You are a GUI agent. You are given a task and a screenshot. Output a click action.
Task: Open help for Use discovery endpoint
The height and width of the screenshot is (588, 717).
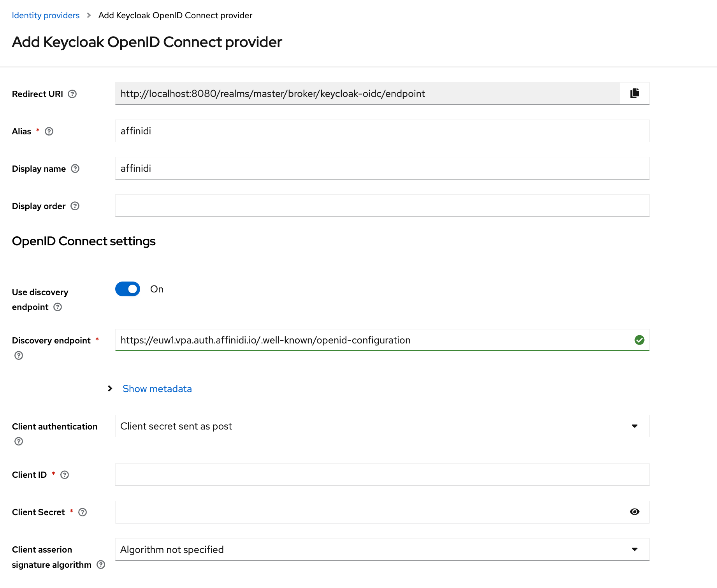click(57, 307)
